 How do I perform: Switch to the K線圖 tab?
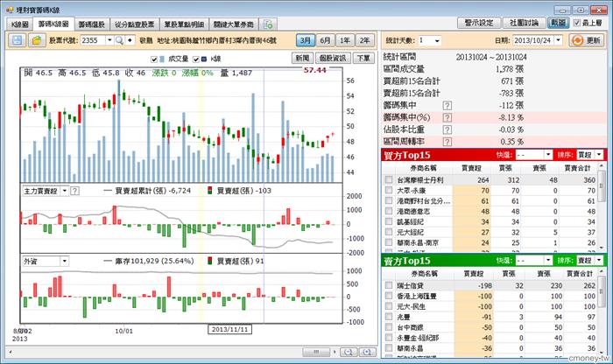[20, 24]
